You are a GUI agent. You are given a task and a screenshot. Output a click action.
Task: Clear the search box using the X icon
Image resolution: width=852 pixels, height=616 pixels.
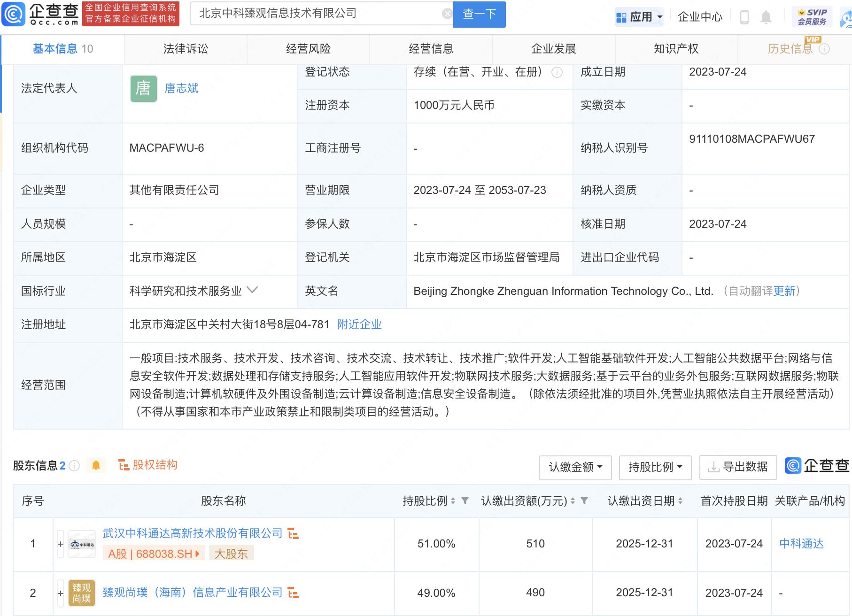click(446, 13)
